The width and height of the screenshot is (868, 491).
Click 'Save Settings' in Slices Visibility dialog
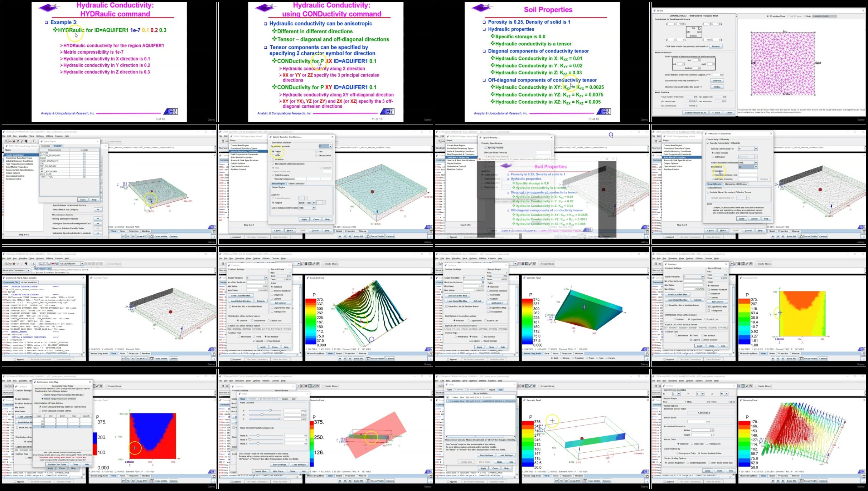click(x=486, y=455)
